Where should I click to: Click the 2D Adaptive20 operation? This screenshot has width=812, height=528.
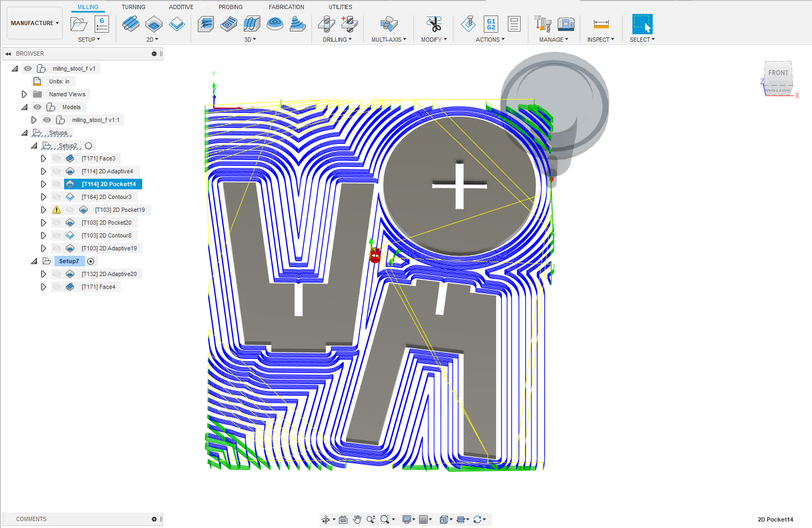click(109, 274)
